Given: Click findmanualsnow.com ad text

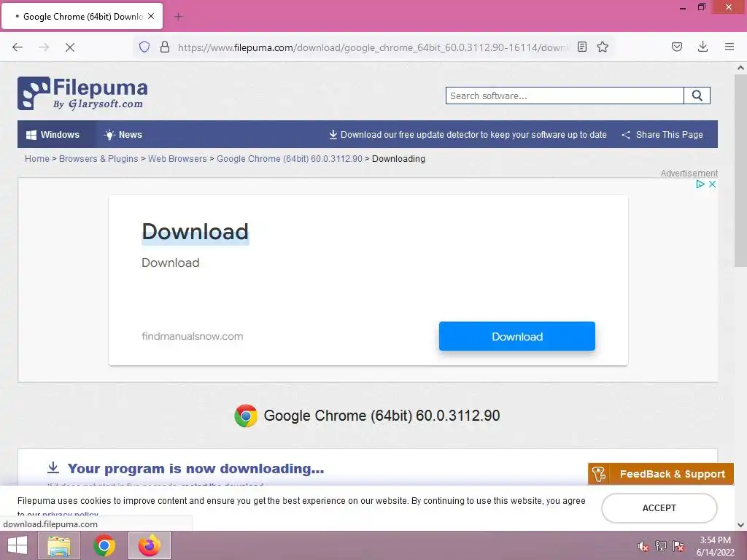Looking at the screenshot, I should pyautogui.click(x=193, y=336).
